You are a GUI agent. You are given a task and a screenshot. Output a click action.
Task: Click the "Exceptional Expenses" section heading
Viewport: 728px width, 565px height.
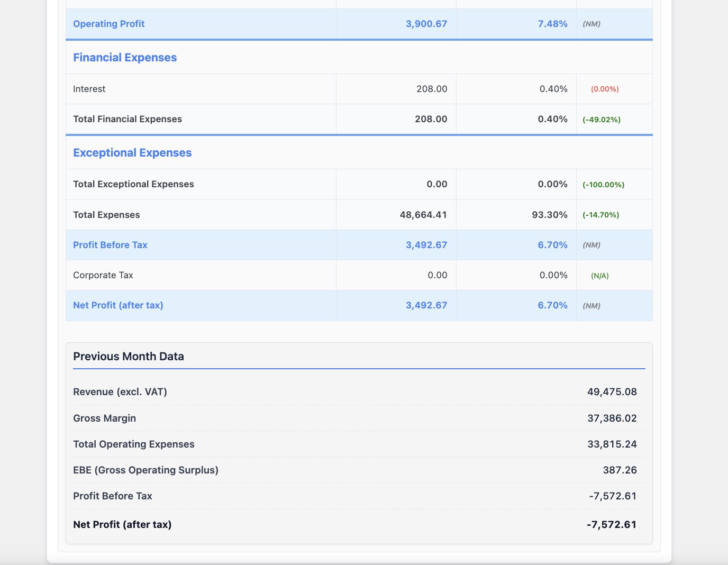[132, 153]
